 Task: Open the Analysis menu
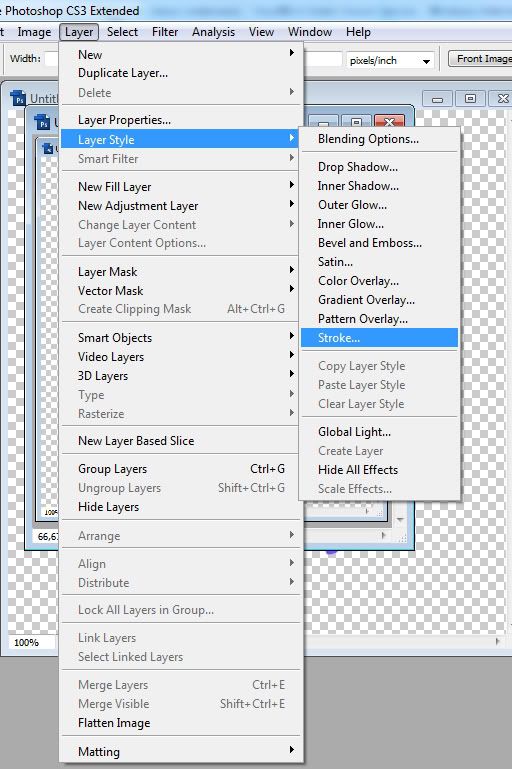point(213,32)
